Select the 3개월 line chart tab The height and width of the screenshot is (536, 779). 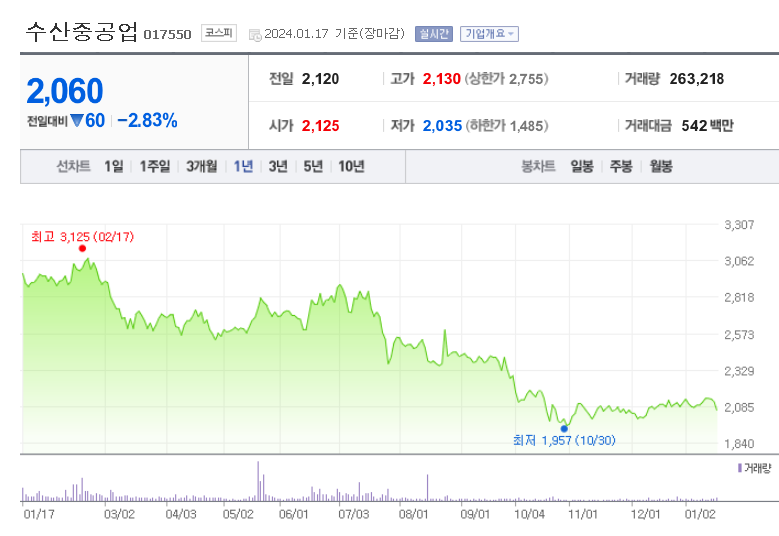(x=202, y=166)
